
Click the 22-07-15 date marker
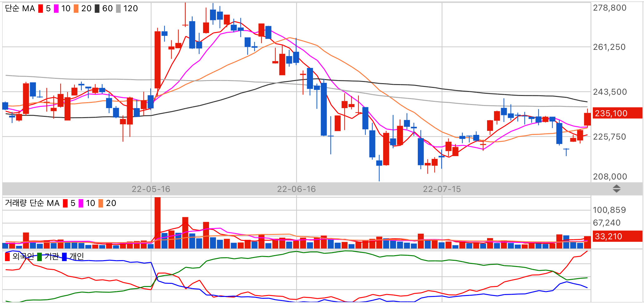pos(442,189)
